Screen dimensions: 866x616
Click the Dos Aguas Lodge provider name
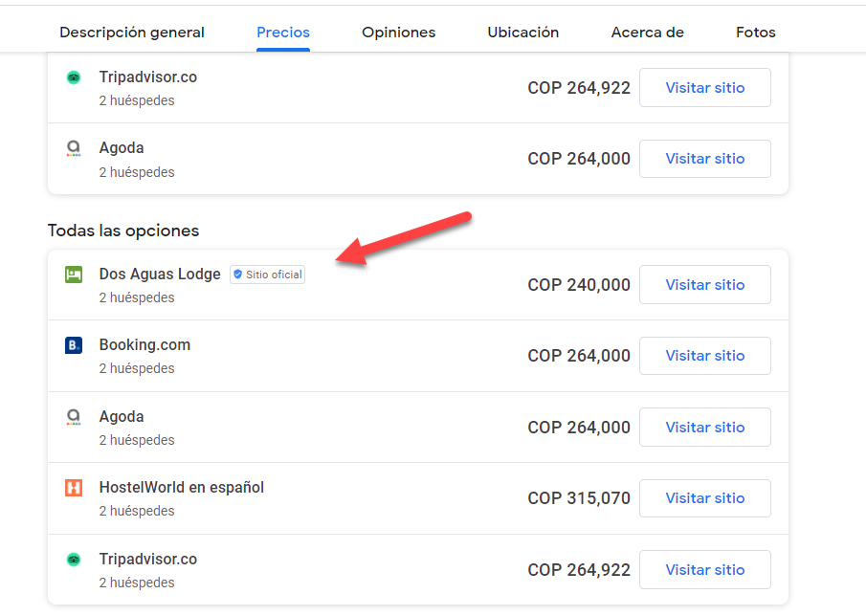click(160, 274)
